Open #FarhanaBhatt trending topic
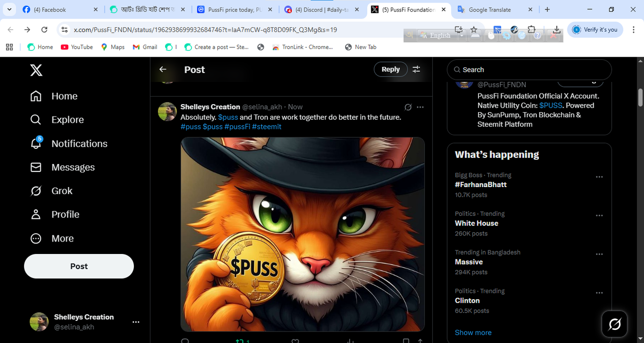Screen dimensions: 644x343 [x=480, y=185]
